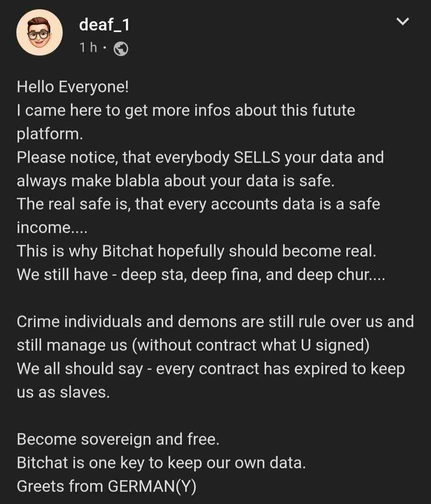This screenshot has width=431, height=504.
Task: Tap the line starting 'The real safe is'
Action: point(198,204)
